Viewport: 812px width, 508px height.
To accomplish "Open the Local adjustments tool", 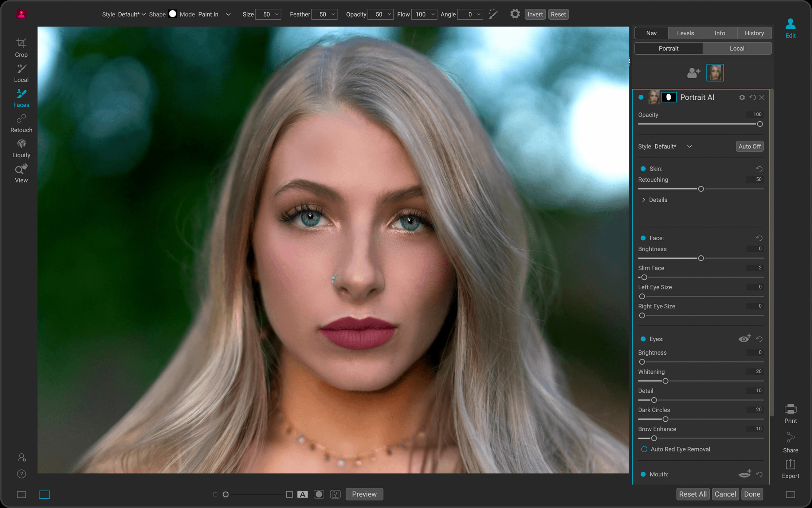I will [x=21, y=73].
